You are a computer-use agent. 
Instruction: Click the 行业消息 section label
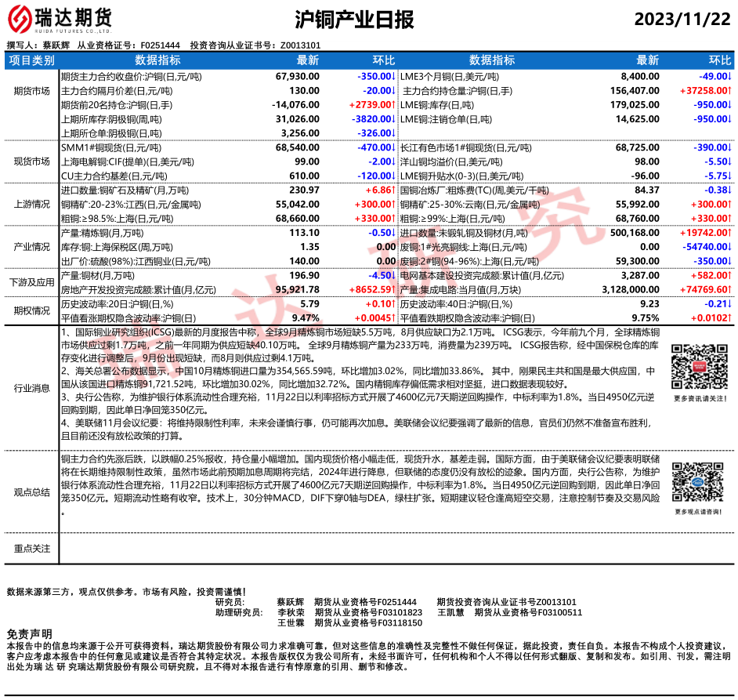click(32, 388)
